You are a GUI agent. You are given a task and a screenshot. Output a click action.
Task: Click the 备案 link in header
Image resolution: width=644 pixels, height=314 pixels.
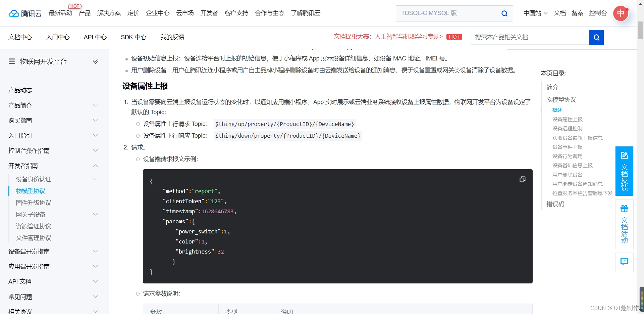[x=577, y=13]
